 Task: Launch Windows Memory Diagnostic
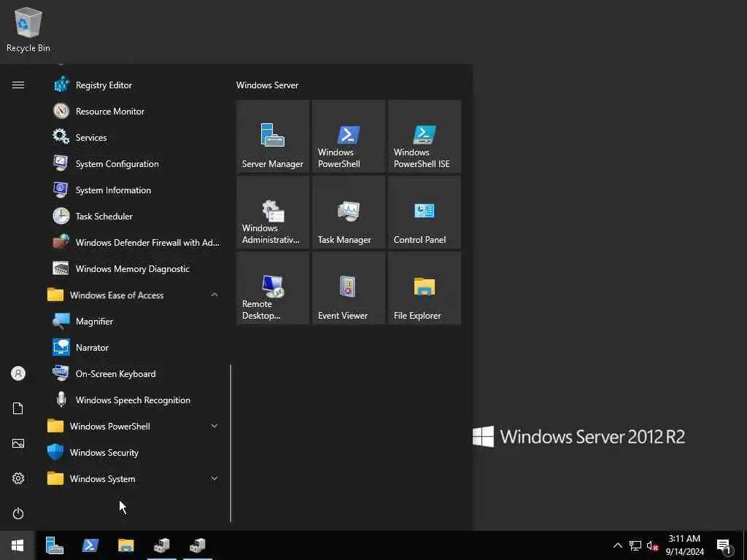coord(133,268)
